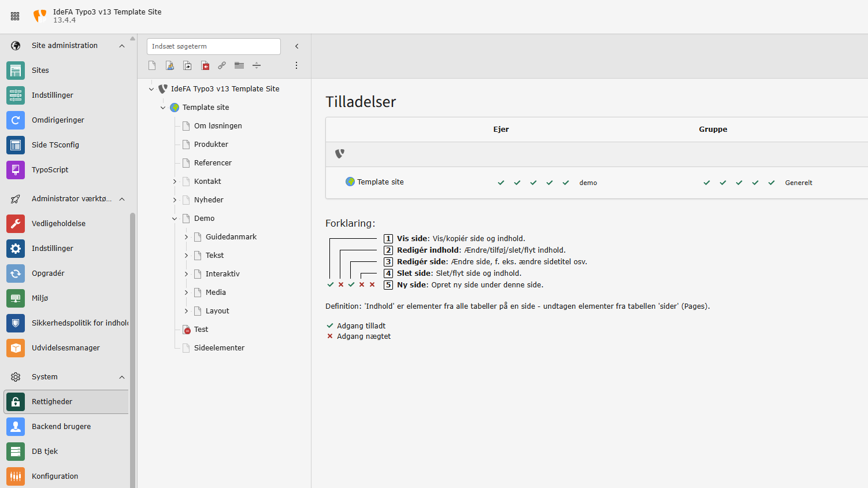Collapse the Demo page tree node

pyautogui.click(x=175, y=219)
